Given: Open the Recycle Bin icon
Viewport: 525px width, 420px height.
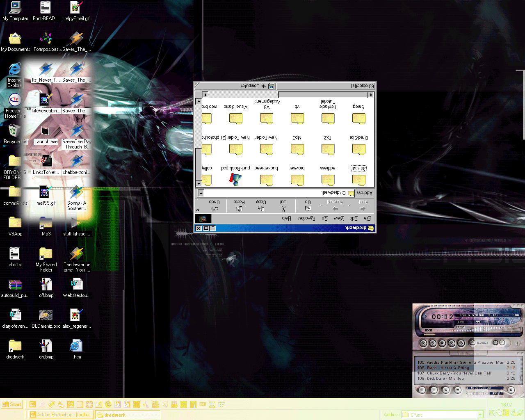Looking at the screenshot, I should click(15, 135).
